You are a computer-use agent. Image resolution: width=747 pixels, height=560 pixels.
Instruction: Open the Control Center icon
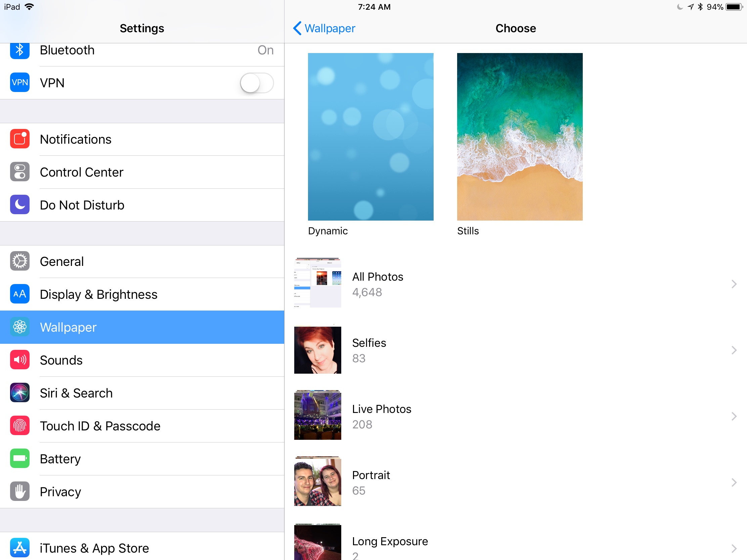click(x=19, y=172)
